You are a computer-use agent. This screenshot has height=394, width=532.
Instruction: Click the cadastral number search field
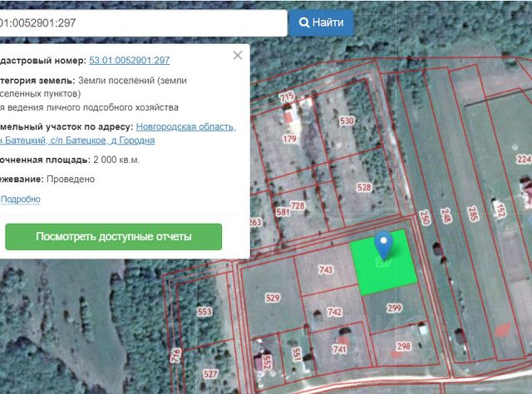(x=141, y=22)
